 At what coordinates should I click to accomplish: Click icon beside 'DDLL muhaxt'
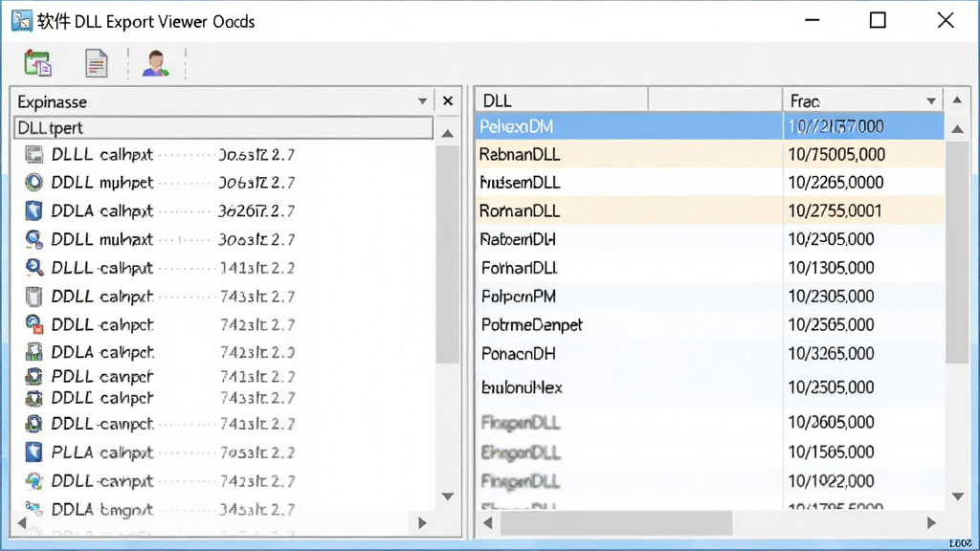(x=33, y=239)
